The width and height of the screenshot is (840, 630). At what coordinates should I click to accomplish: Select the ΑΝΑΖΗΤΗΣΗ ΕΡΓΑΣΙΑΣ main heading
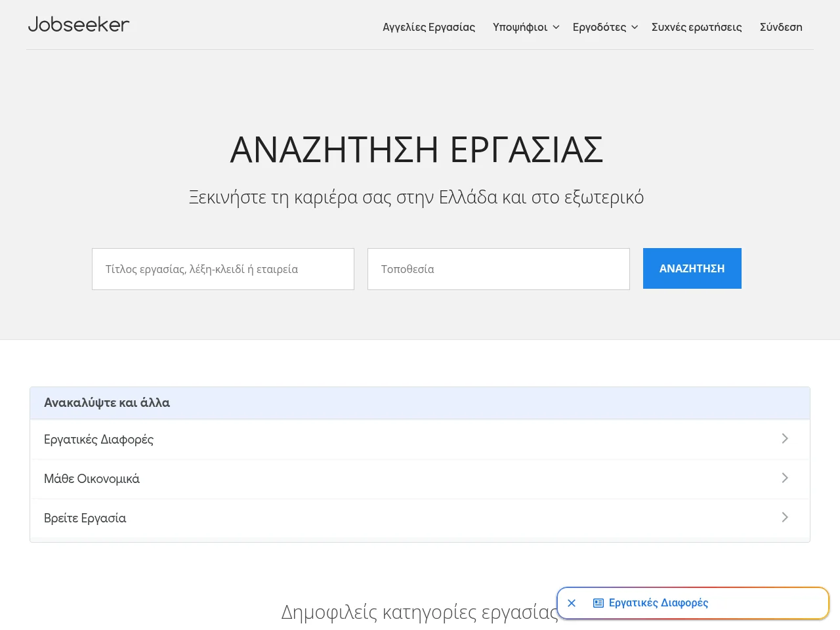[x=417, y=150]
